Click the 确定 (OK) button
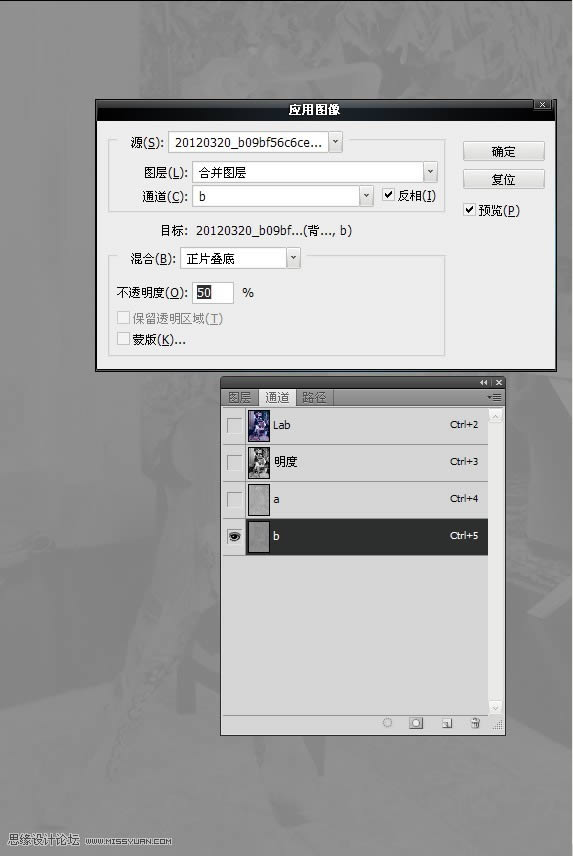573x856 pixels. pyautogui.click(x=503, y=151)
